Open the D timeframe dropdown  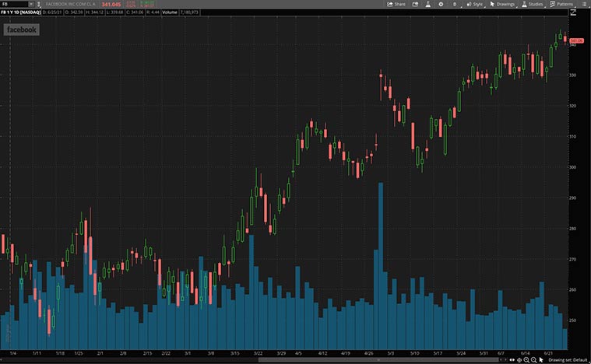[x=455, y=4]
